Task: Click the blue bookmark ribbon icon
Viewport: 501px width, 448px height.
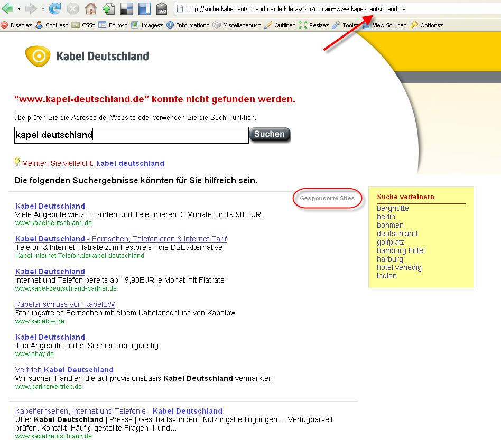Action: 145,8
